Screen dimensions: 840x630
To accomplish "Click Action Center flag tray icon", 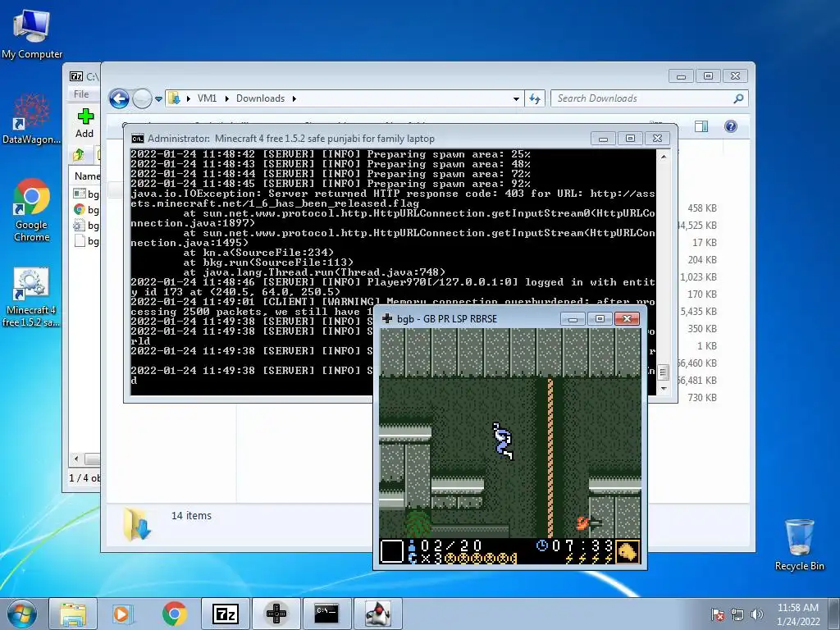I will coord(718,614).
